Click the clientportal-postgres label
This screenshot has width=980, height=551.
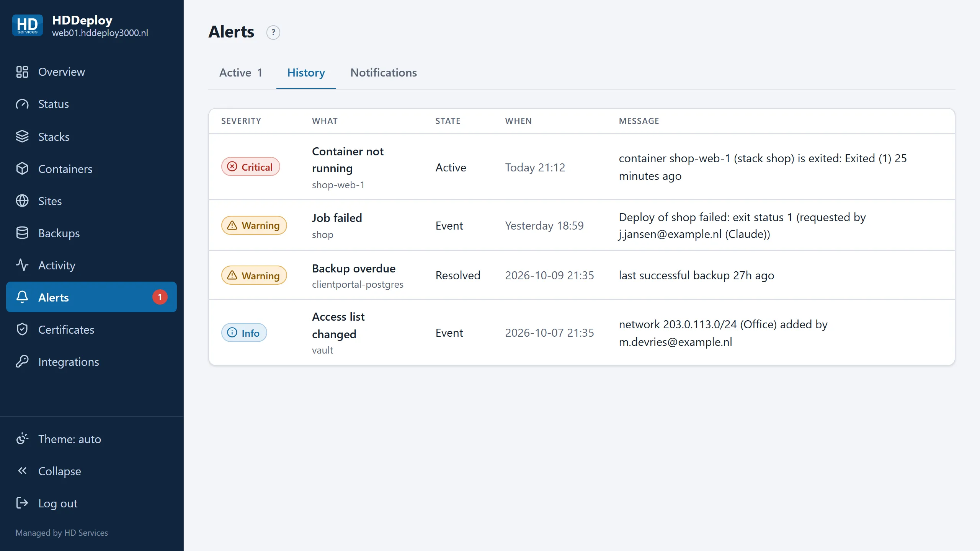tap(358, 284)
